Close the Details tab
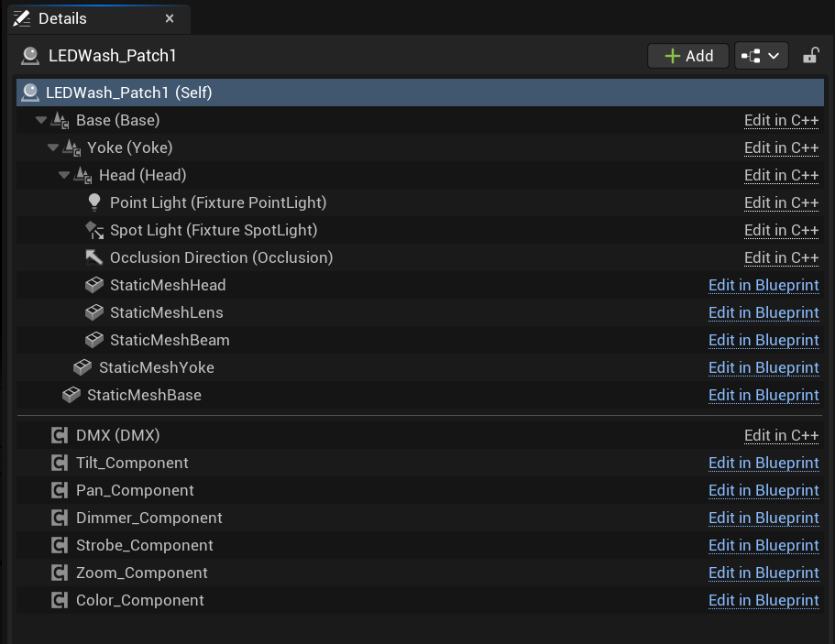835x644 pixels. (170, 18)
